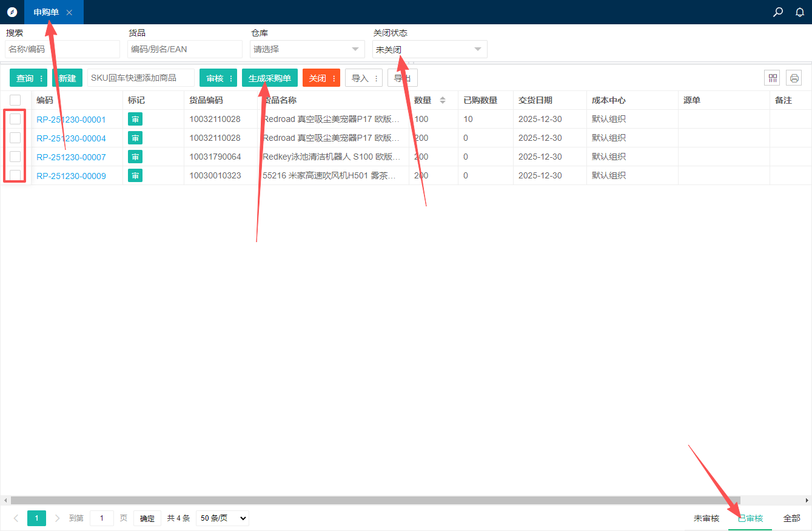Check the row RP-251230-00004 checkbox
Image resolution: width=812 pixels, height=531 pixels.
pyautogui.click(x=15, y=138)
